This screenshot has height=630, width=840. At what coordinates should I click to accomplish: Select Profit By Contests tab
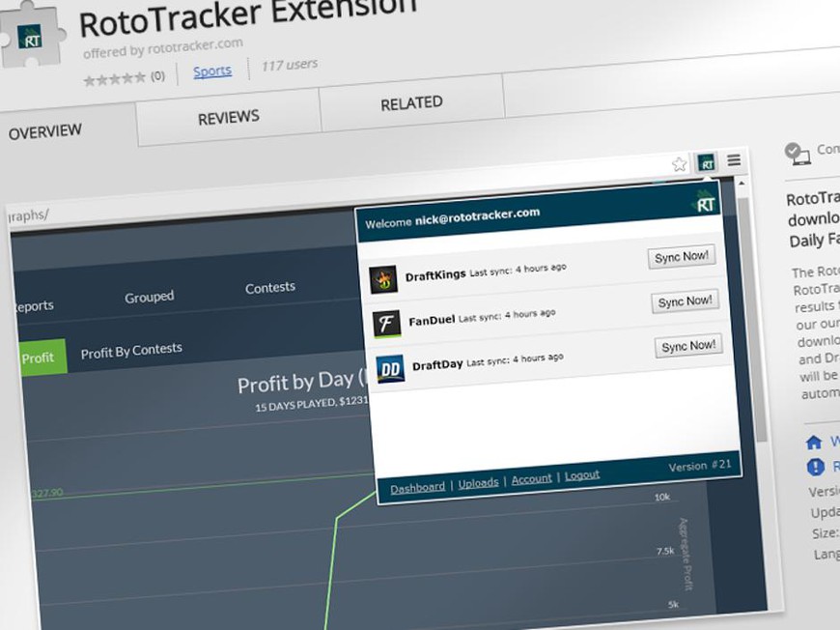131,351
